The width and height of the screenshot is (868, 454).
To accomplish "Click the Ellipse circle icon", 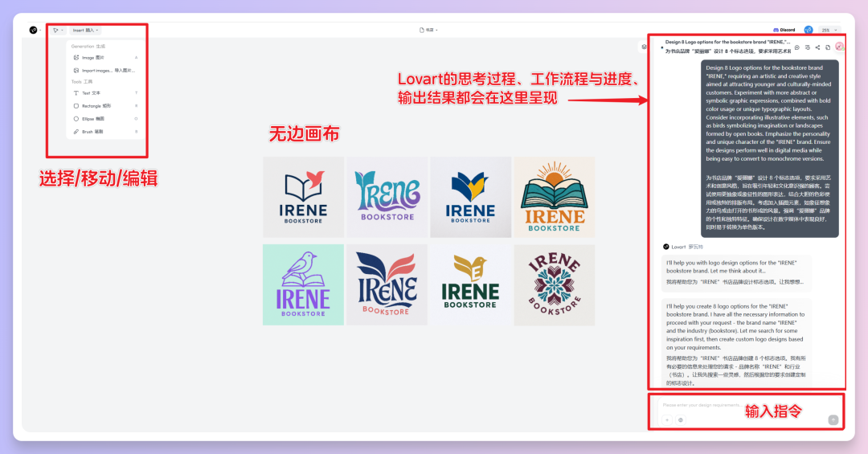I will click(76, 118).
